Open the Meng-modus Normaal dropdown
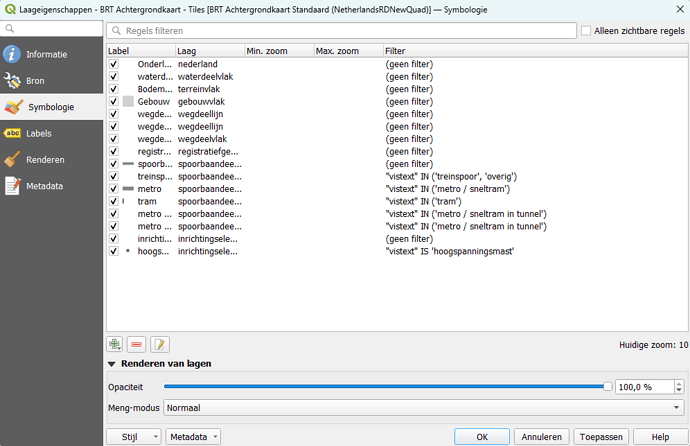This screenshot has width=690, height=446. pos(424,408)
